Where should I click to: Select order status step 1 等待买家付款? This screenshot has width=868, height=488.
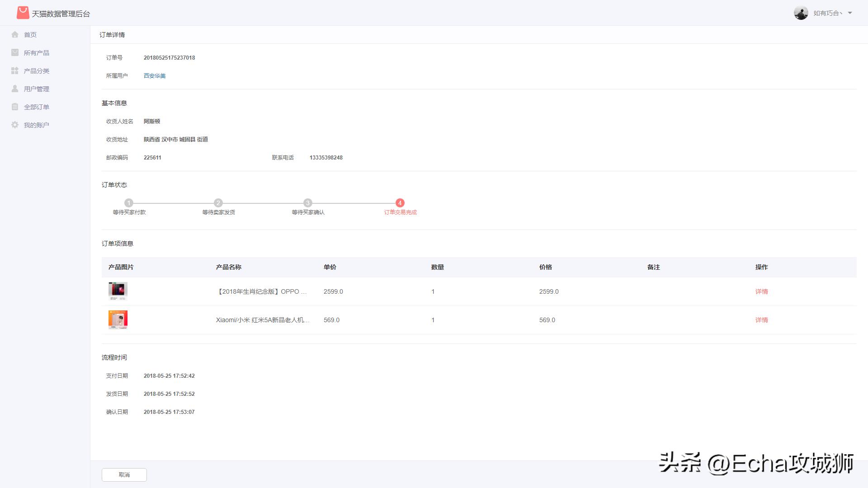pyautogui.click(x=130, y=203)
